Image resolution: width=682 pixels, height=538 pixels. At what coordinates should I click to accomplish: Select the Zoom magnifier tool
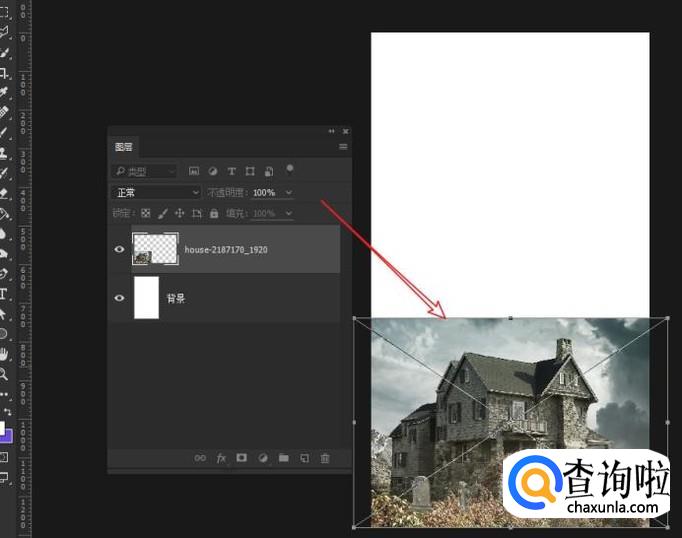click(3, 374)
